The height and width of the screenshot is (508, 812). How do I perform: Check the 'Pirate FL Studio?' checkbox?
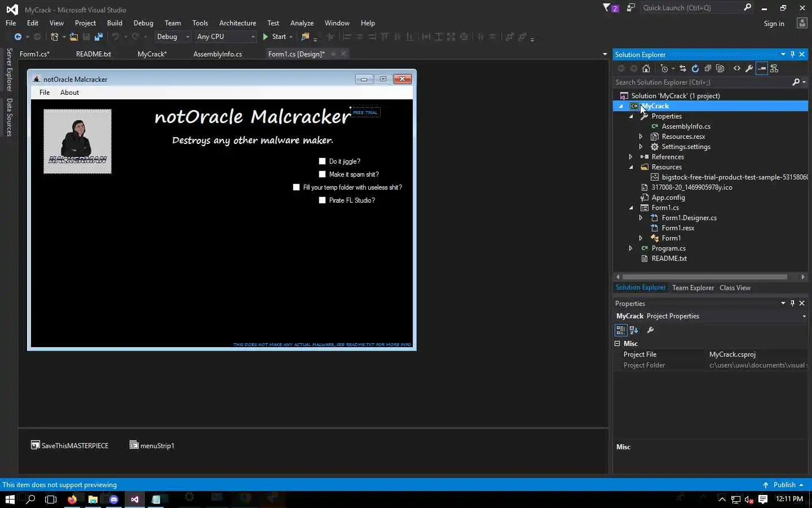point(323,200)
